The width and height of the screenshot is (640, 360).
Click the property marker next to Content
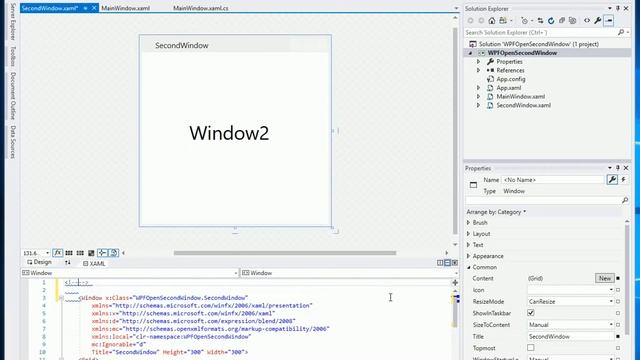618,278
